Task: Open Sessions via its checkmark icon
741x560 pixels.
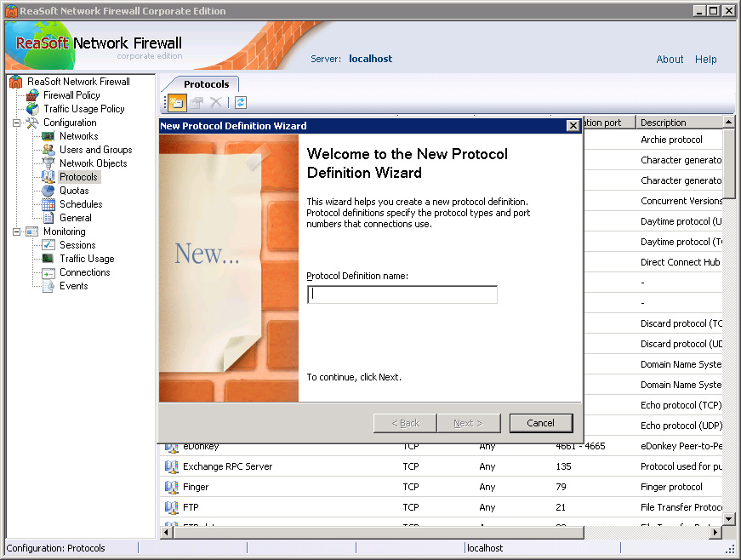Action: (x=48, y=245)
